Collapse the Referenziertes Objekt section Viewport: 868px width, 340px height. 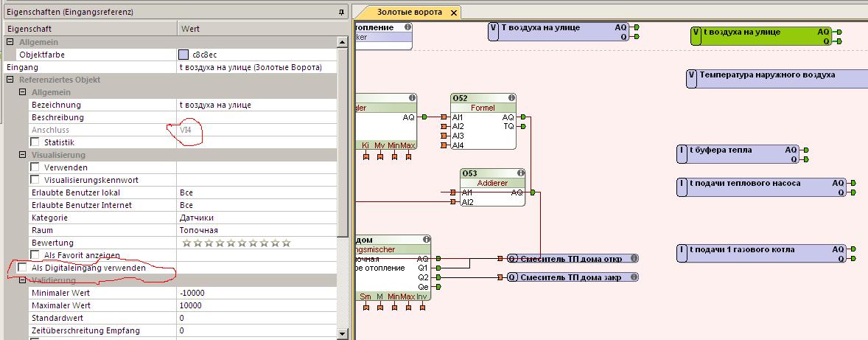[10, 80]
